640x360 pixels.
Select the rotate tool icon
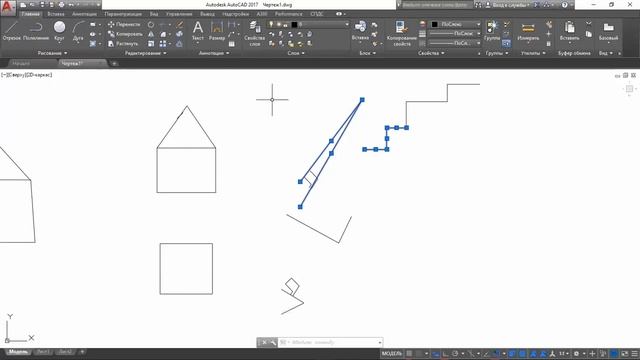point(151,24)
